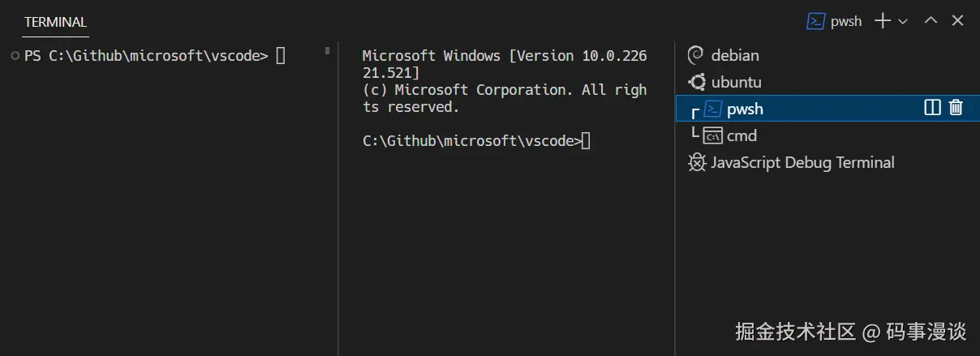Viewport: 980px width, 356px height.
Task: Close the terminal panel
Action: (x=957, y=21)
